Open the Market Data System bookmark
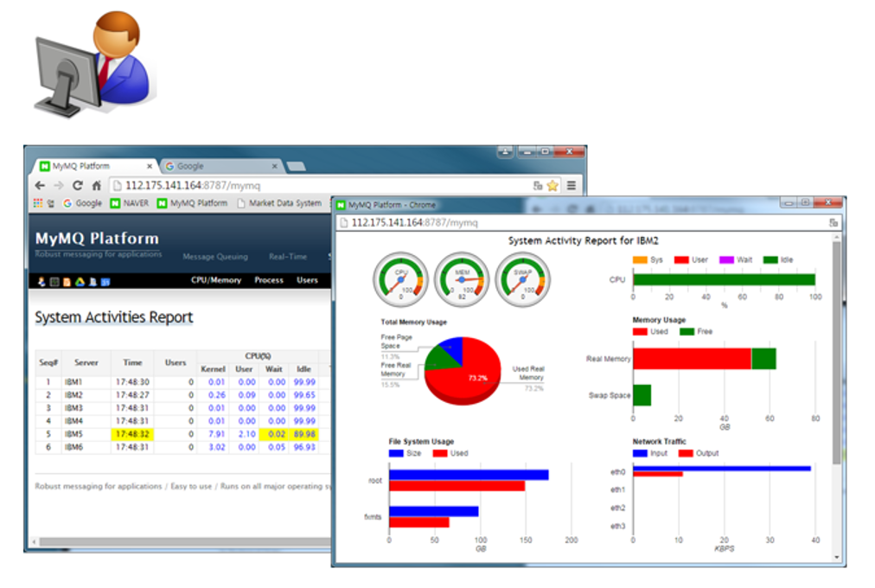 279,203
